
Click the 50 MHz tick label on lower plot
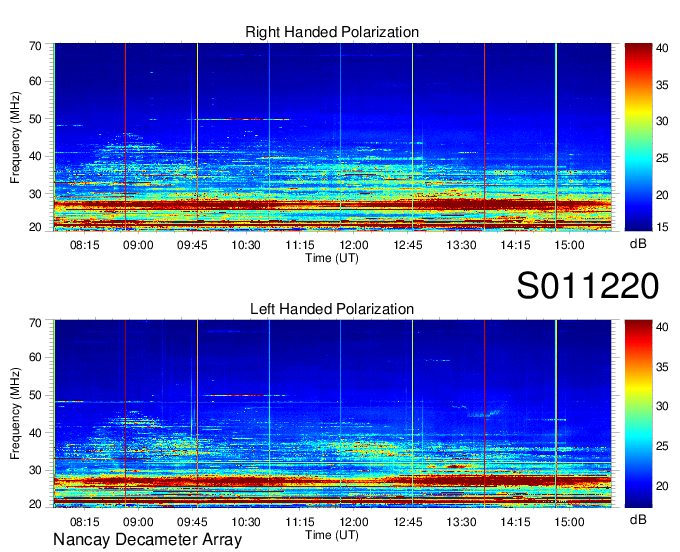point(35,395)
